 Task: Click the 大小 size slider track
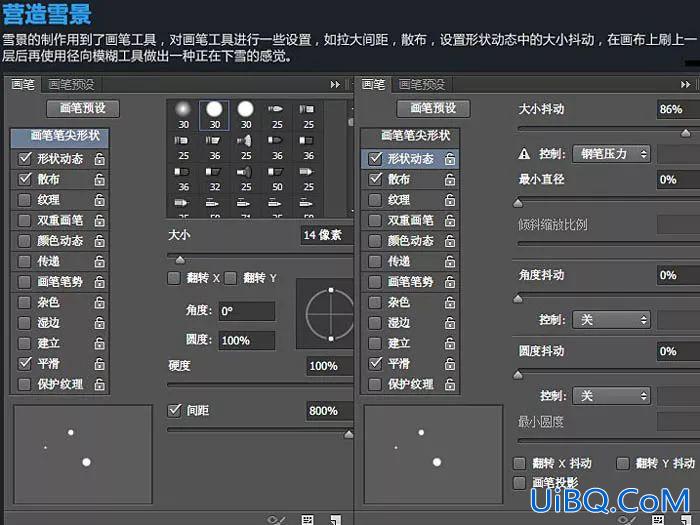(x=260, y=256)
